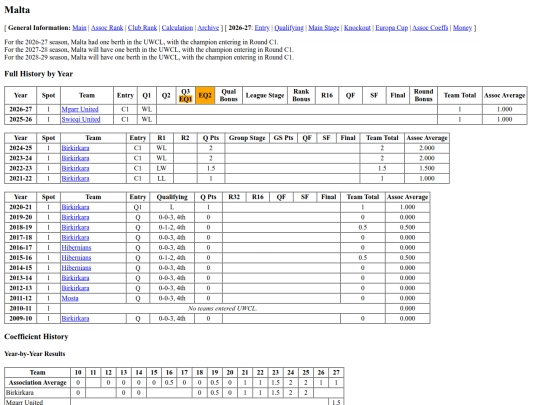This screenshot has height=405, width=540.
Task: Click the 2026-27 year cell
Action: pos(21,109)
